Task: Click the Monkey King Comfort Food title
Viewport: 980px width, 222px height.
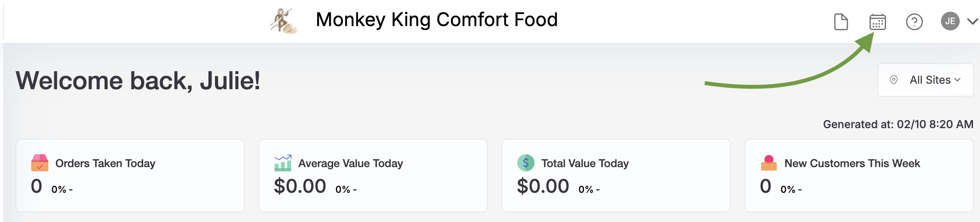Action: point(437,19)
